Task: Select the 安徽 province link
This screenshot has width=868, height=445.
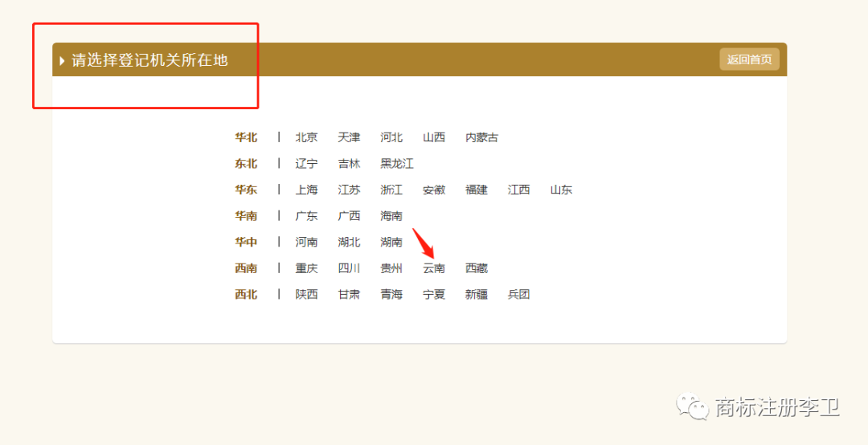Action: (x=433, y=190)
